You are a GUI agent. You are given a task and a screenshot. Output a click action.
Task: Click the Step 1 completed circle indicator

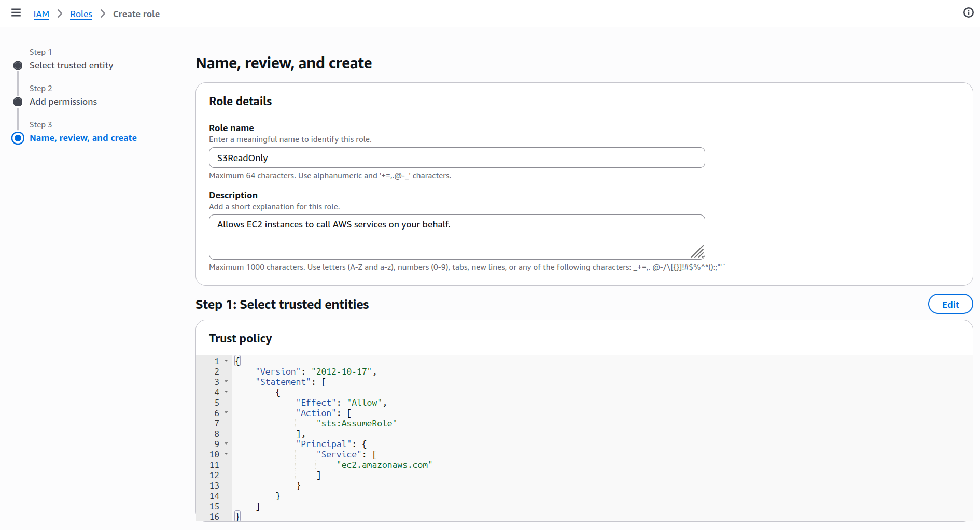pos(18,66)
